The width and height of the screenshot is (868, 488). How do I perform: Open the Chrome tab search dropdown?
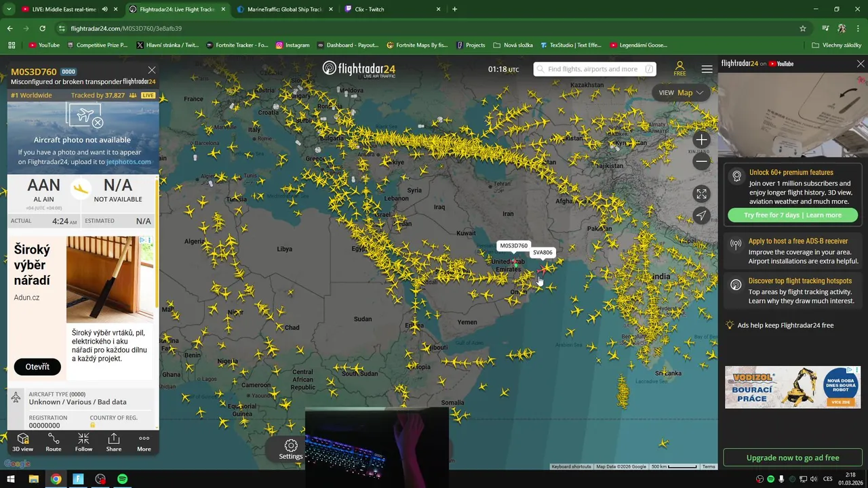(9, 9)
